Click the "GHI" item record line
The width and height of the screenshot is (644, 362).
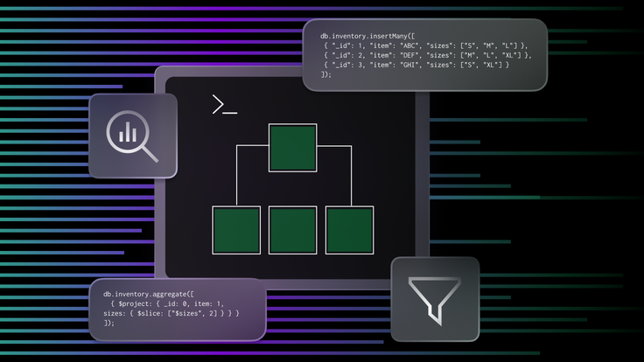[416, 65]
